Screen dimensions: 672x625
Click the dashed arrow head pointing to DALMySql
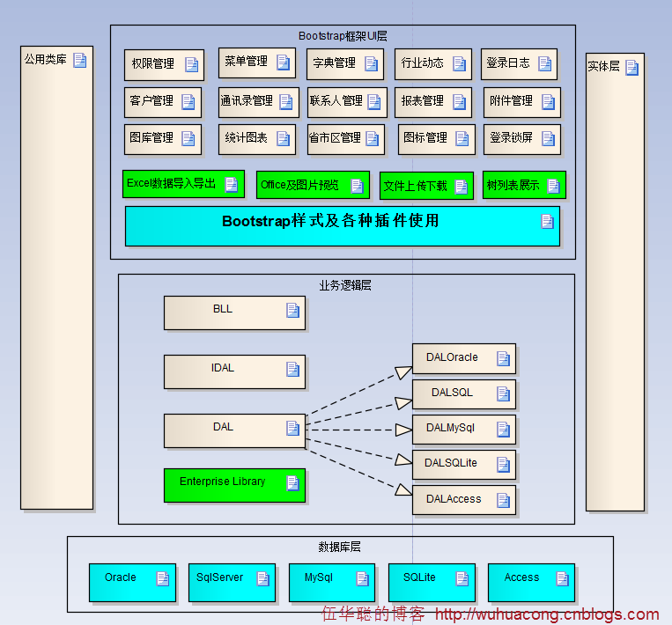pyautogui.click(x=403, y=430)
